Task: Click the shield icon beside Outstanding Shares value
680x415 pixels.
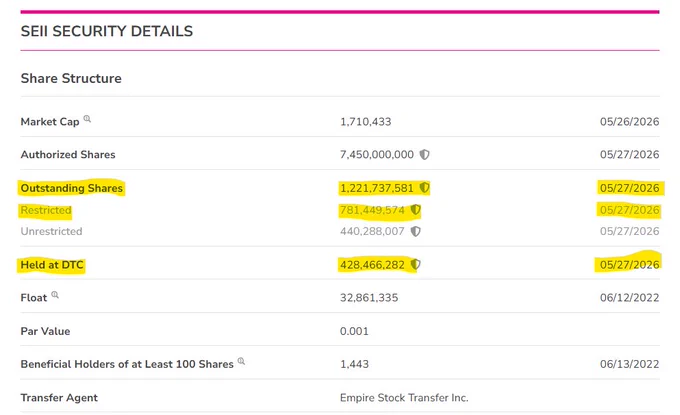Action: (425, 188)
